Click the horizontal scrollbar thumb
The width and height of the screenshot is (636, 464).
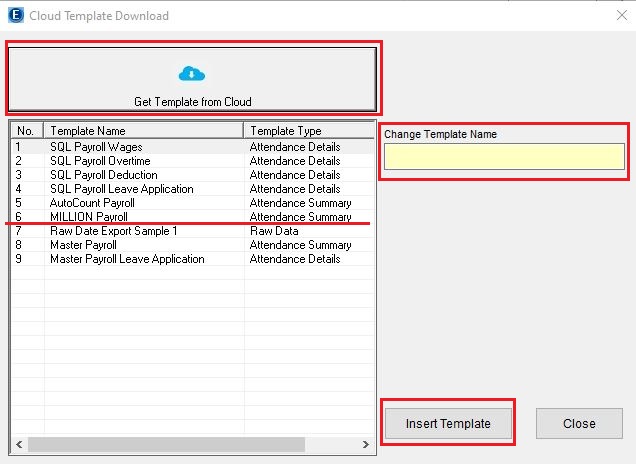pos(166,444)
